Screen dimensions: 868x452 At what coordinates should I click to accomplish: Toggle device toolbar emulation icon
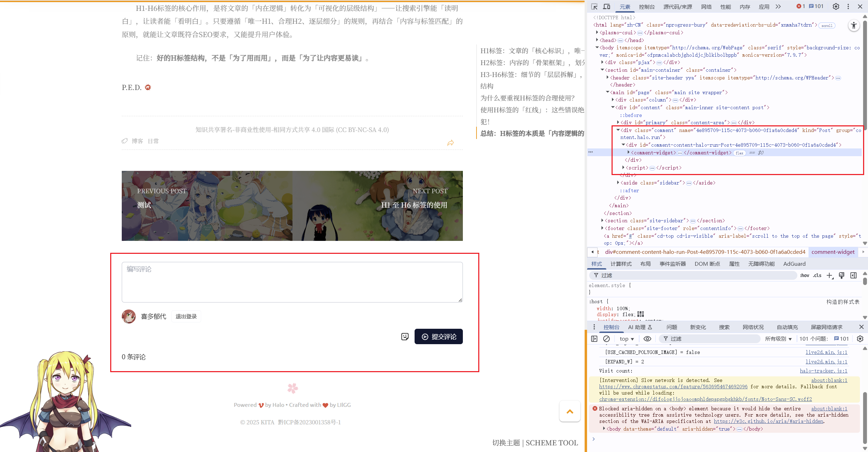click(x=606, y=7)
